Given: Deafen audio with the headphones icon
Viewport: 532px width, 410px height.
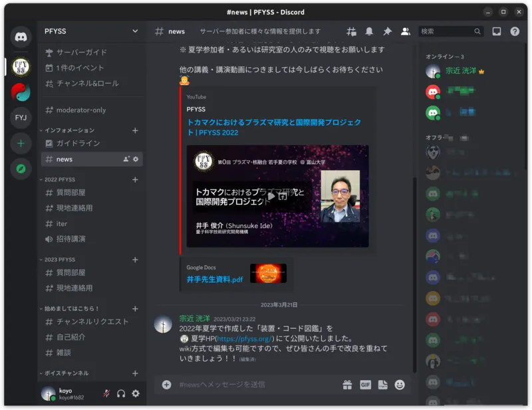Looking at the screenshot, I should [x=120, y=393].
